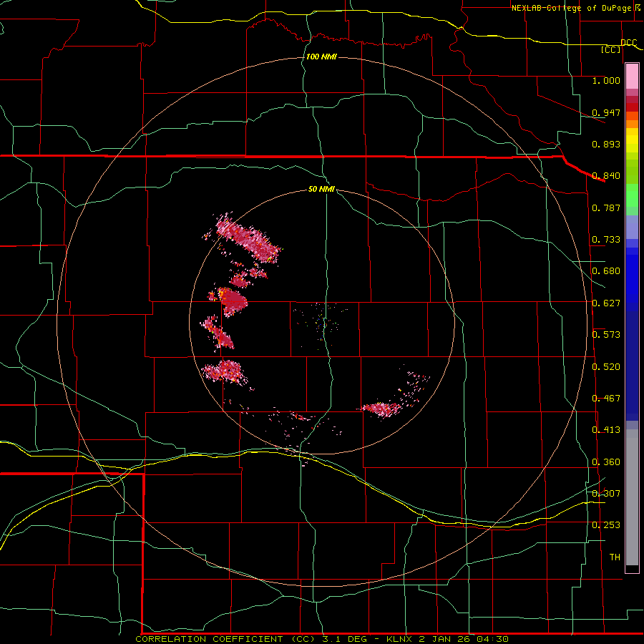Screen dimensions: 644x644
Task: Click the 0.733 color scale value
Action: (606, 240)
